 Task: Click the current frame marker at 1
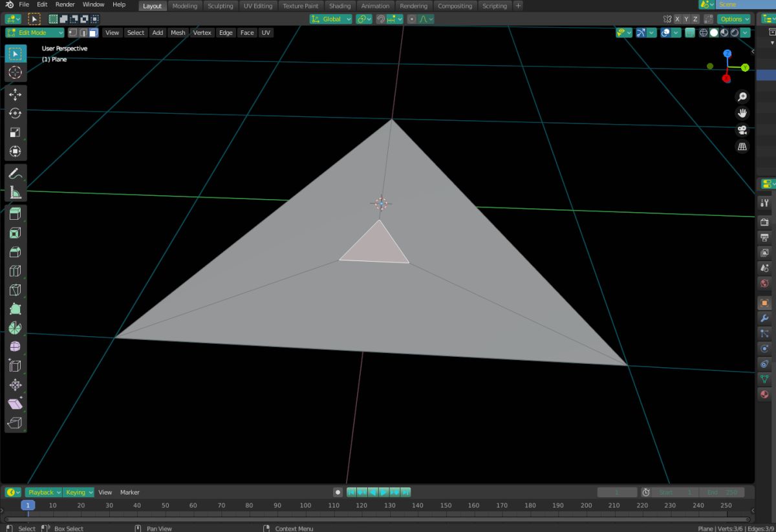click(28, 505)
